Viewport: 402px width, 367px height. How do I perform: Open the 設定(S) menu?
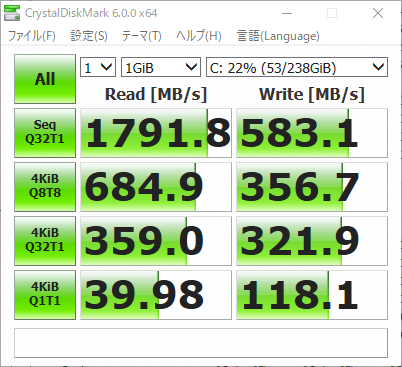pos(89,36)
